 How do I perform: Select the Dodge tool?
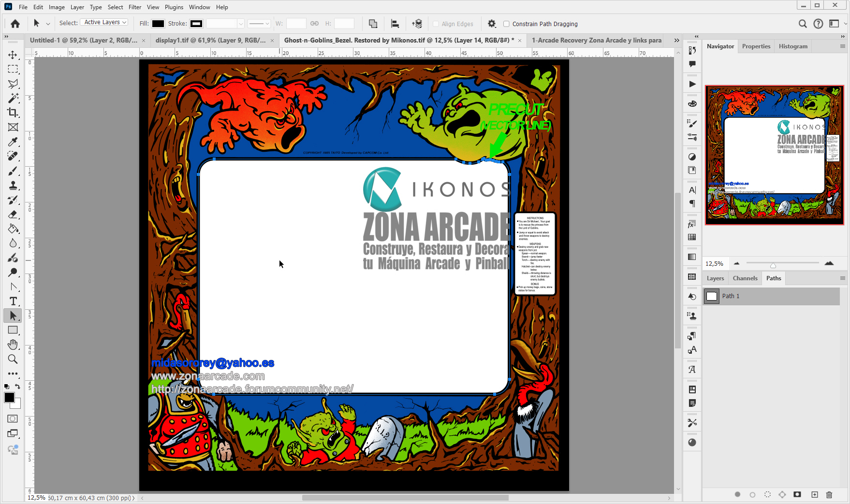click(13, 272)
